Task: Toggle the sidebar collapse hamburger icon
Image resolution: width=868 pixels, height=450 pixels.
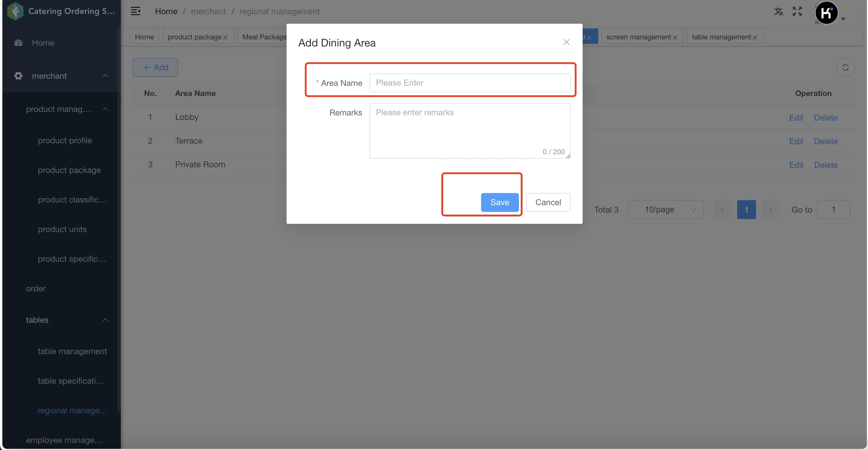Action: (x=136, y=11)
